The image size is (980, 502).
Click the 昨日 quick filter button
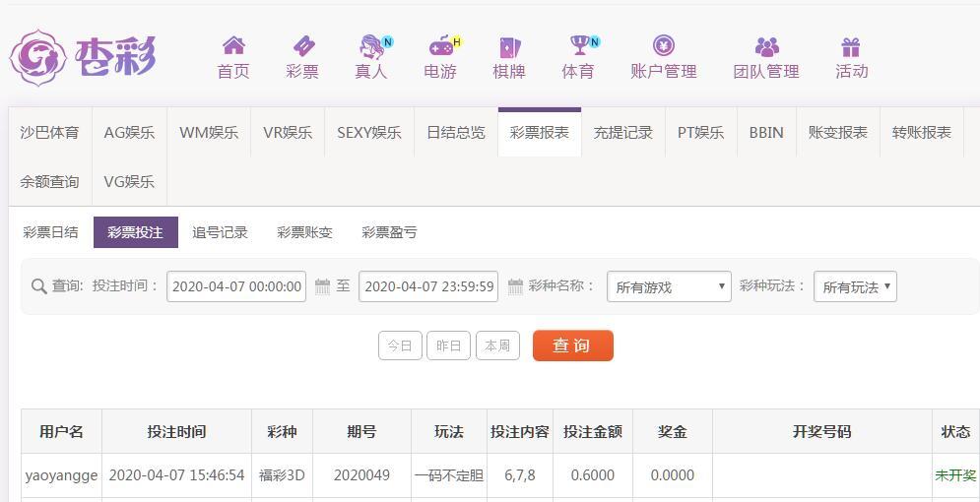pos(448,345)
